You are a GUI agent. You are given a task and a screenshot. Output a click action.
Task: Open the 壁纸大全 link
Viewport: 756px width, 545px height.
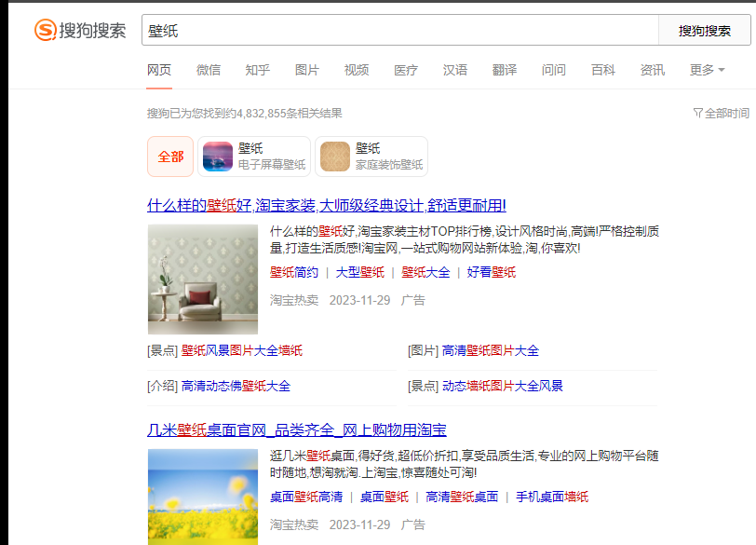[425, 272]
